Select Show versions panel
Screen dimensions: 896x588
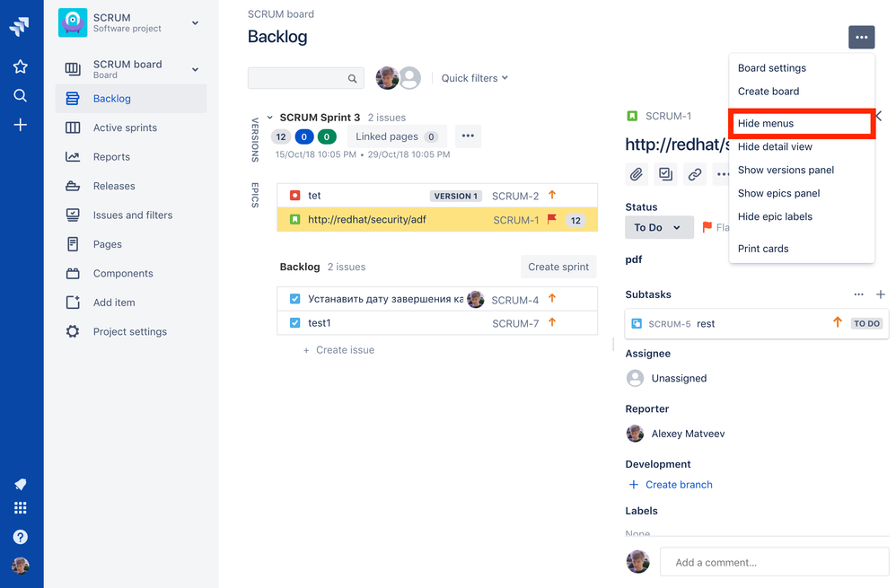(802, 171)
